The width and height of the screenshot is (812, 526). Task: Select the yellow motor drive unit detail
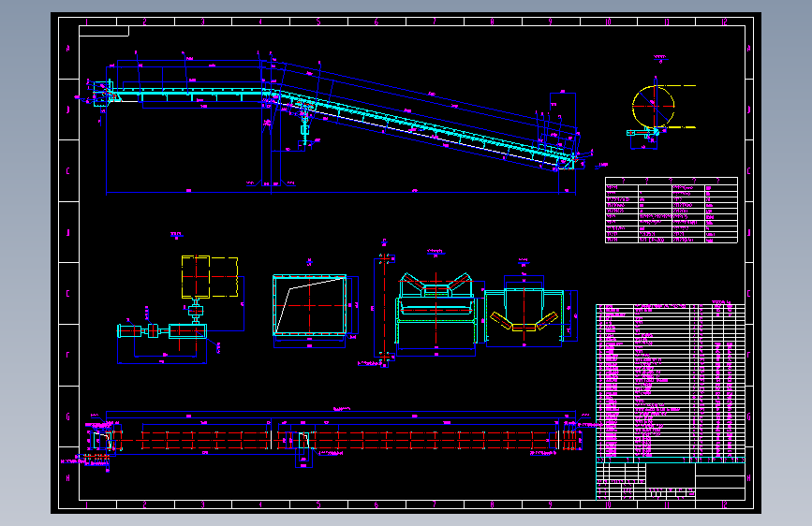210,277
